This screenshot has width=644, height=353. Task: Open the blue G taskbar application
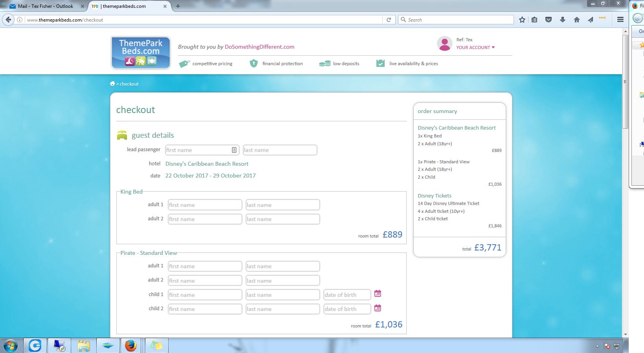(35, 346)
